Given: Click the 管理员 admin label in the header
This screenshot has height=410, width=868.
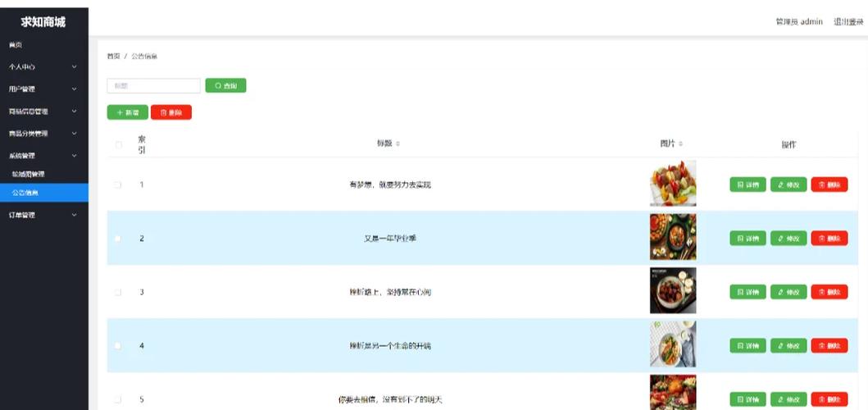Looking at the screenshot, I should (799, 21).
